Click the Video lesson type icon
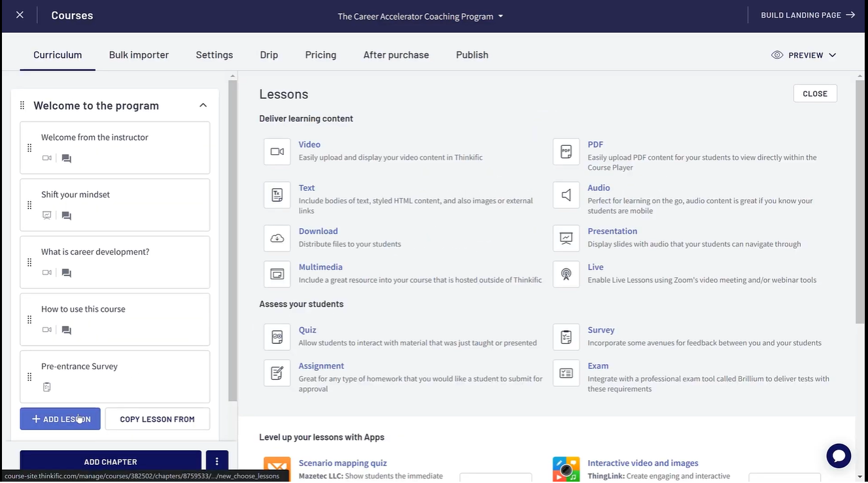The height and width of the screenshot is (483, 868). [x=277, y=152]
